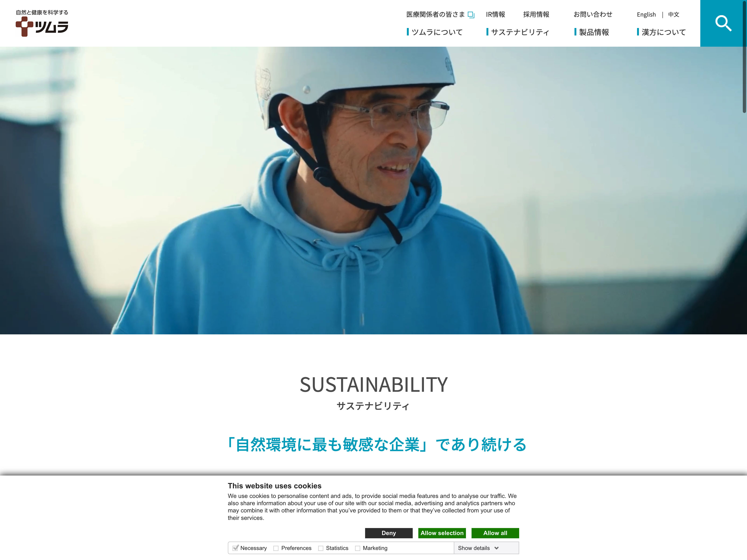Toggle the Necessary cookie checkbox
Image resolution: width=747 pixels, height=560 pixels.
click(235, 548)
